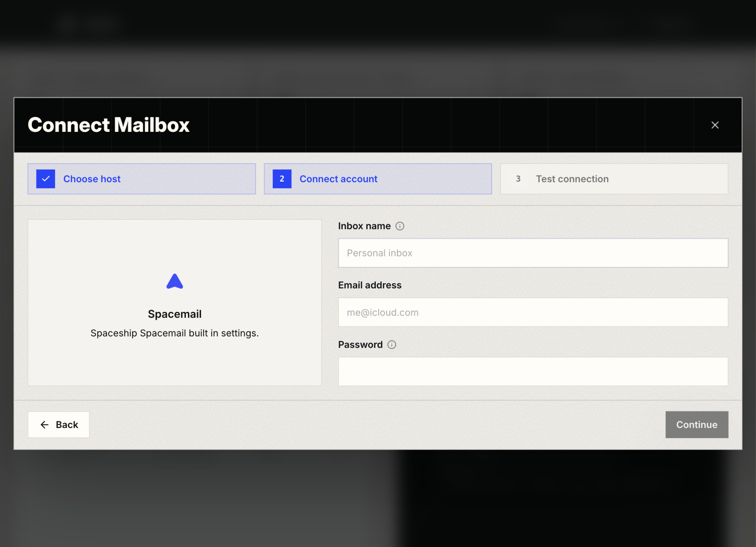This screenshot has height=547, width=756.
Task: Click the Inbox name input field
Action: coord(533,253)
